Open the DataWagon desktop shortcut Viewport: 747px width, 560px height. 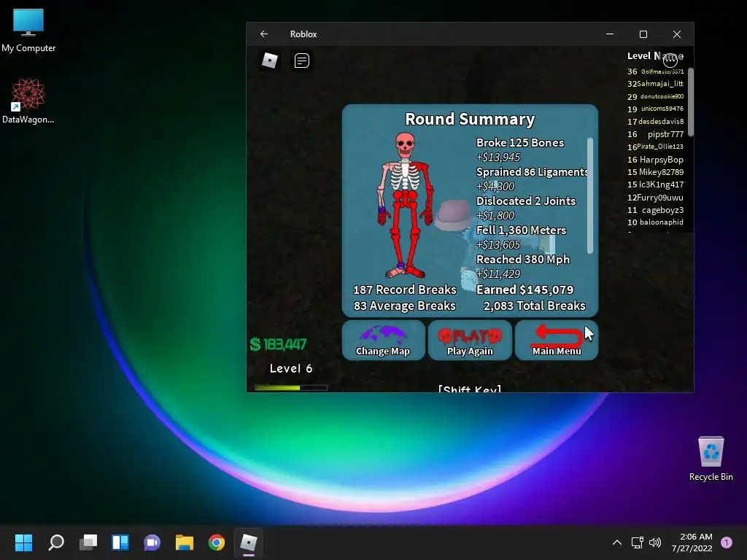tap(28, 101)
